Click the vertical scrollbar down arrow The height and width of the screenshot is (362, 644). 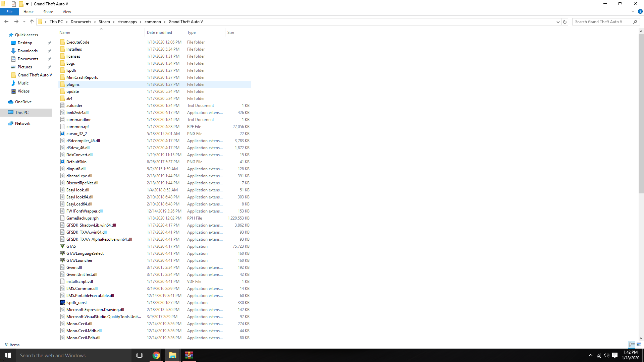click(641, 338)
